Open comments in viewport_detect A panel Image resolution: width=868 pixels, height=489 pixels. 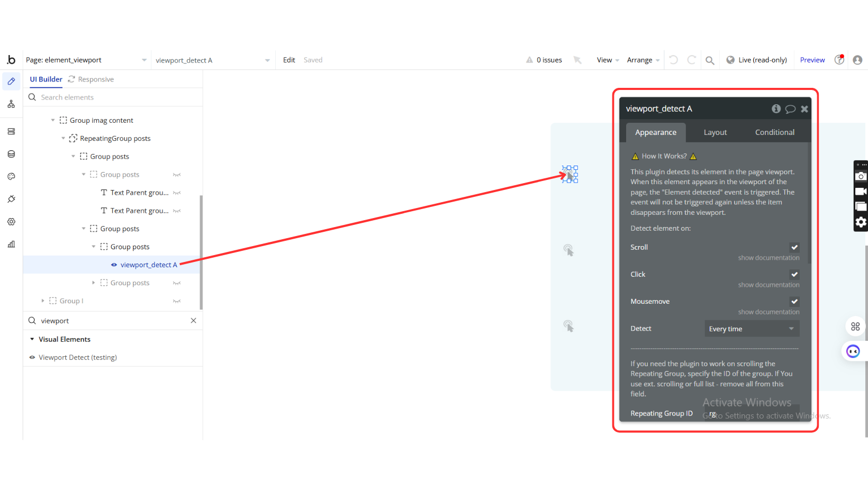pos(790,109)
